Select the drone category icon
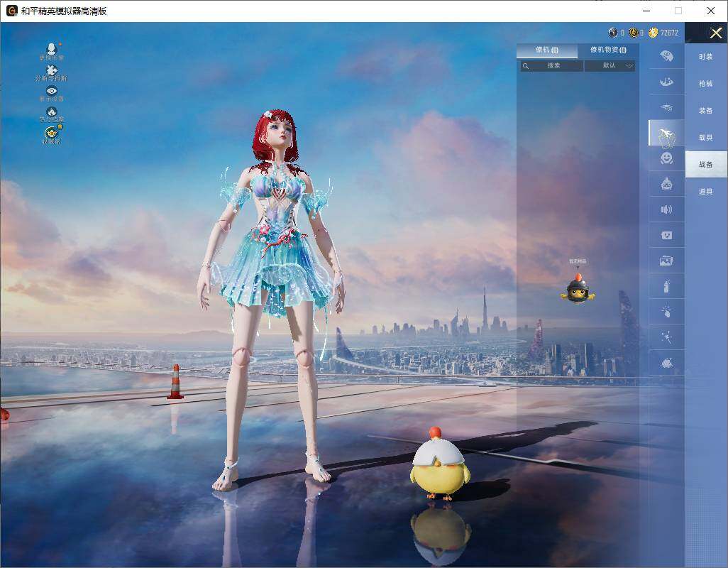 coord(667,108)
